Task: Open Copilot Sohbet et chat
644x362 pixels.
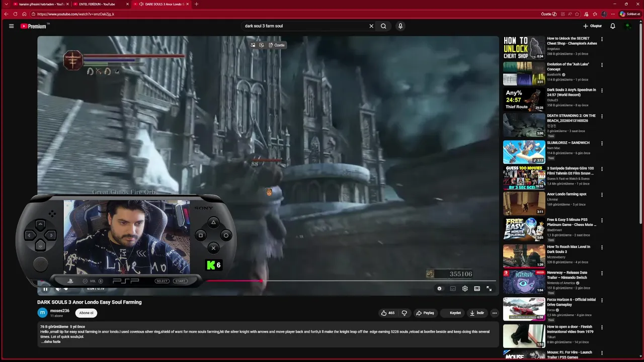Action: [x=629, y=14]
